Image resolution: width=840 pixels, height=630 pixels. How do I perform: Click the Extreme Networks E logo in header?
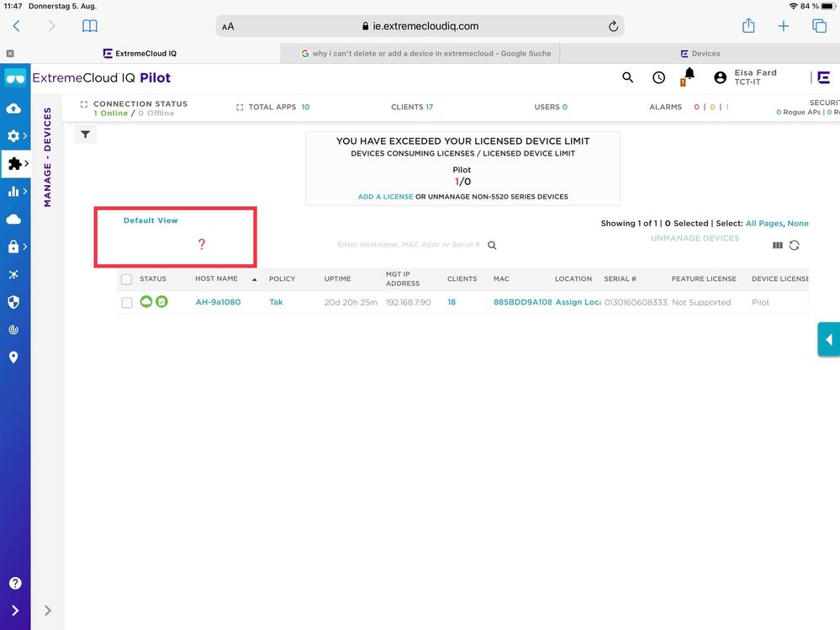click(x=824, y=77)
